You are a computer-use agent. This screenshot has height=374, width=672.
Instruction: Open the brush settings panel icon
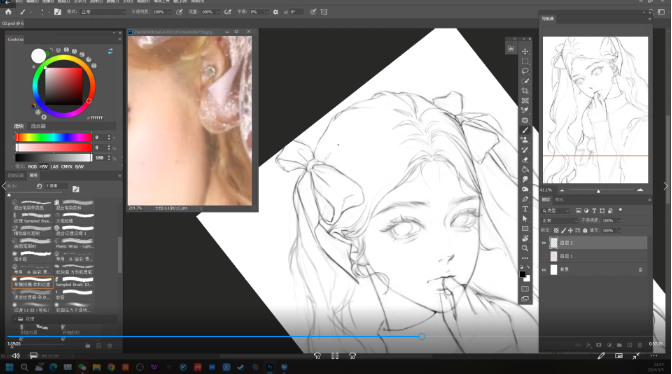click(x=57, y=12)
